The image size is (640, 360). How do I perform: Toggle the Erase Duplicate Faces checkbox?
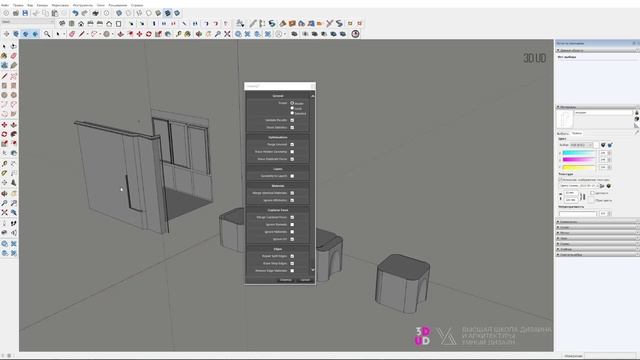pos(292,159)
